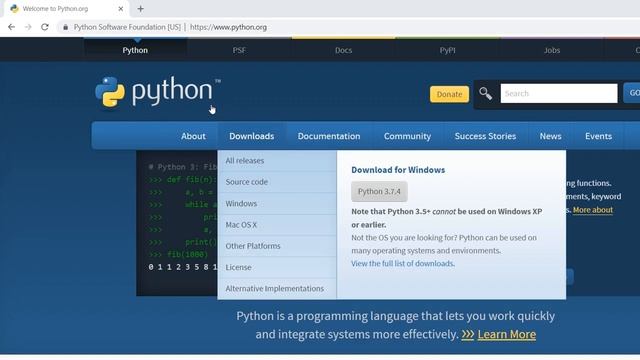Open the Community menu
This screenshot has height=360, width=640.
coord(407,136)
